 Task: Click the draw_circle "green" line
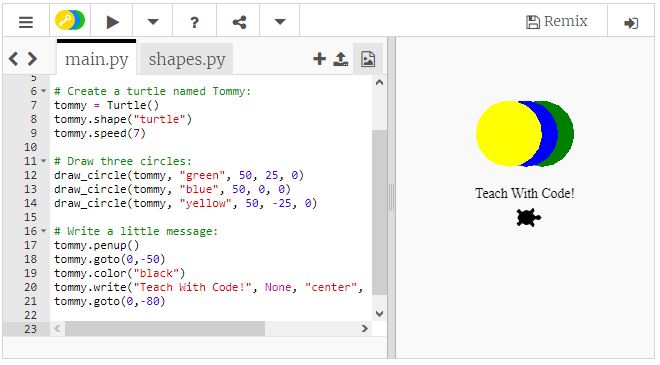[x=179, y=175]
